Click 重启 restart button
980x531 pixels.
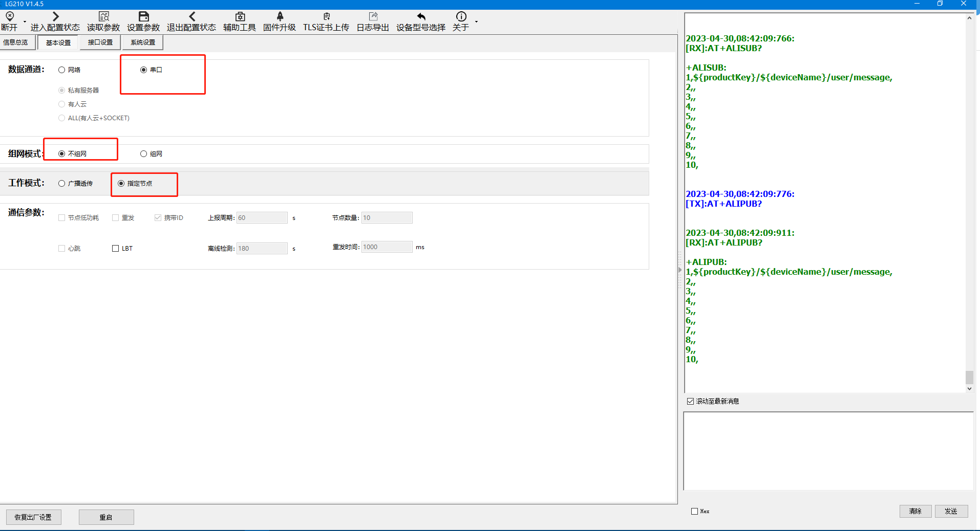coord(106,517)
